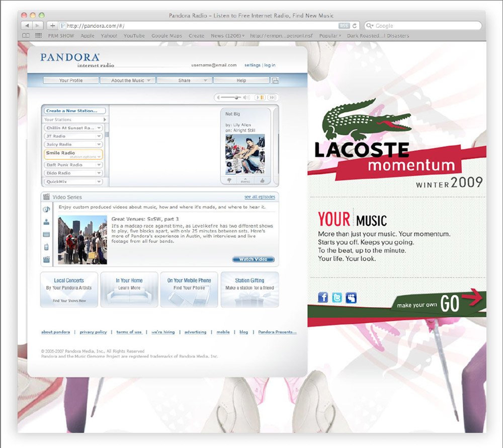Viewport: 503px width, 448px height.
Task: Open News (1206) bookmark folder
Action: [x=227, y=36]
